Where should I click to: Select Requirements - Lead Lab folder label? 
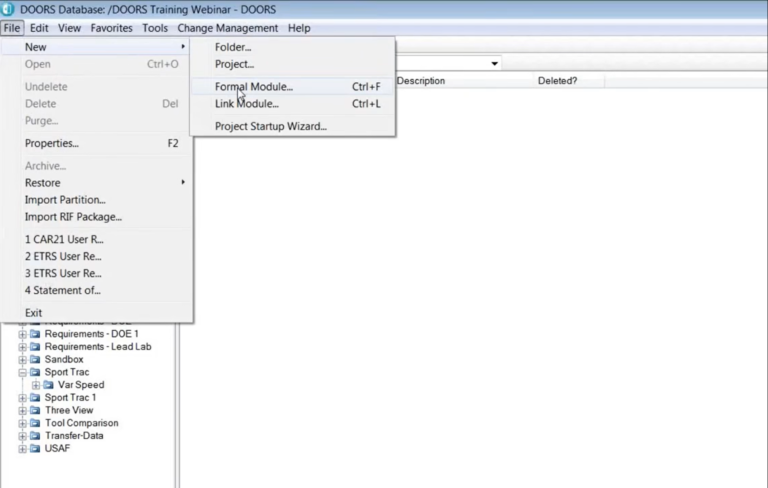coord(98,346)
